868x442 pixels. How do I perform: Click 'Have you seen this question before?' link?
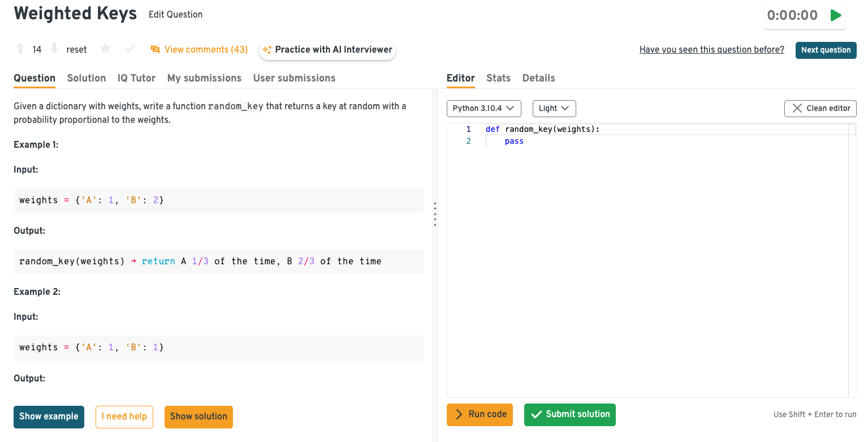[x=711, y=50]
